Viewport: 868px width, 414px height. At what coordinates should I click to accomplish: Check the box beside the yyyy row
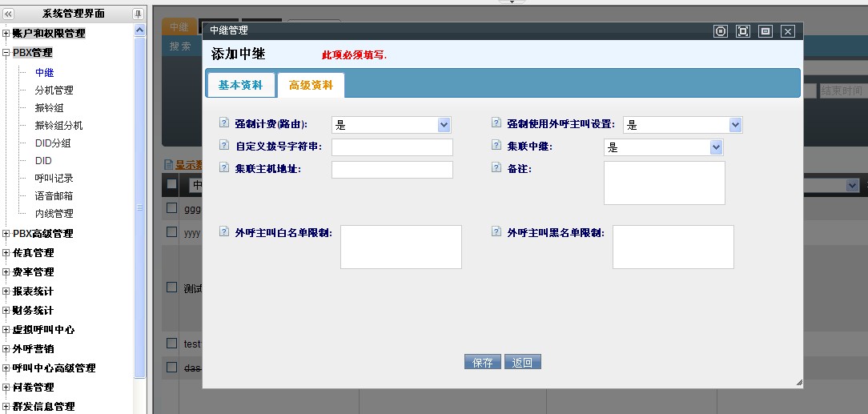click(171, 231)
